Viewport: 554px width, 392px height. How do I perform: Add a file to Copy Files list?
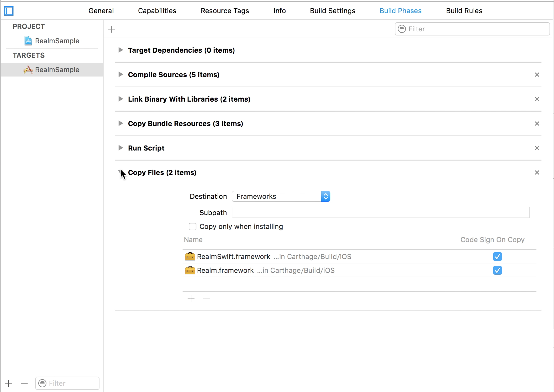coord(191,299)
